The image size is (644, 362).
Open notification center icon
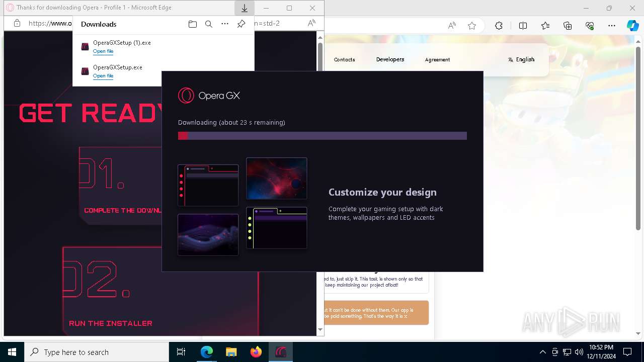pos(627,352)
